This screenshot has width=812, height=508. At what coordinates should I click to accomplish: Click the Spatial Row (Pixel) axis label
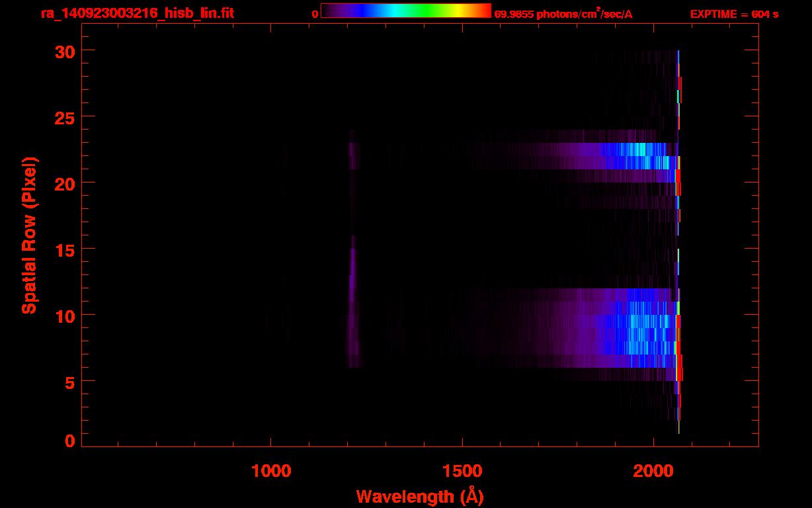[29, 235]
